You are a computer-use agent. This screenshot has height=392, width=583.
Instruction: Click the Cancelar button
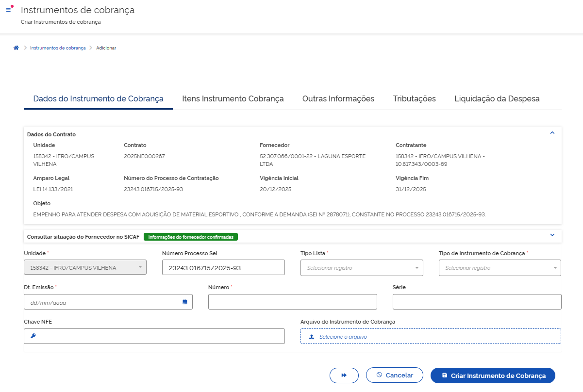pos(394,376)
